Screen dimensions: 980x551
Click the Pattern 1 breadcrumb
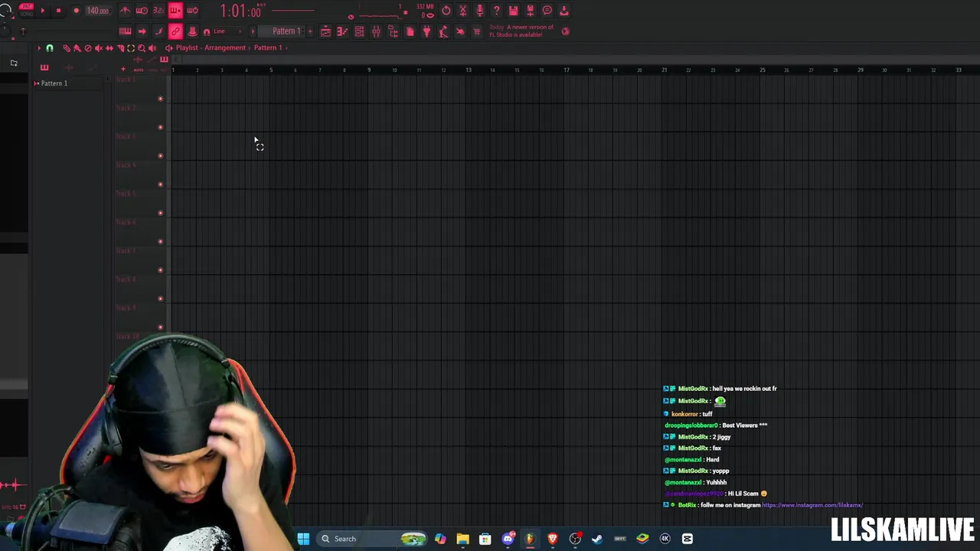tap(268, 47)
